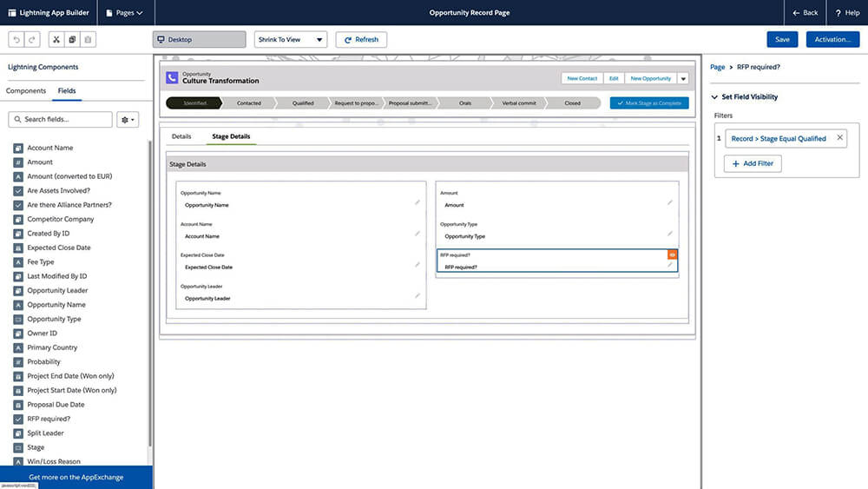Click the Undo arrow icon
The image size is (868, 489).
coord(16,40)
